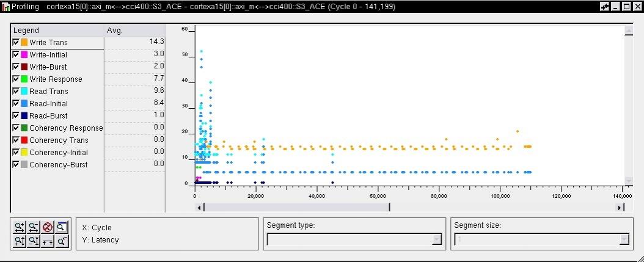Image resolution: width=644 pixels, height=262 pixels.
Task: Click horizontal scrollbar left arrow
Action: point(199,208)
